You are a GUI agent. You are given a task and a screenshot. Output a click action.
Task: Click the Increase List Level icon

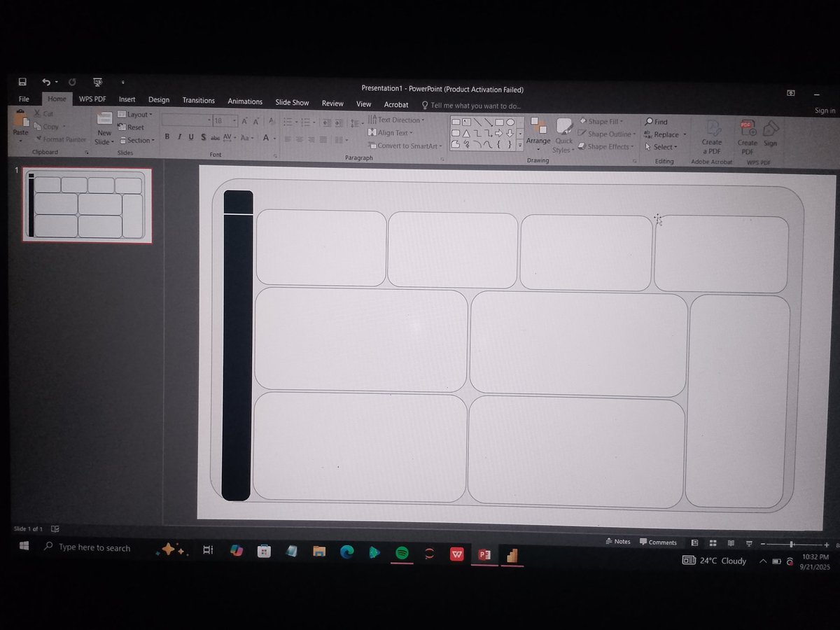[x=338, y=123]
